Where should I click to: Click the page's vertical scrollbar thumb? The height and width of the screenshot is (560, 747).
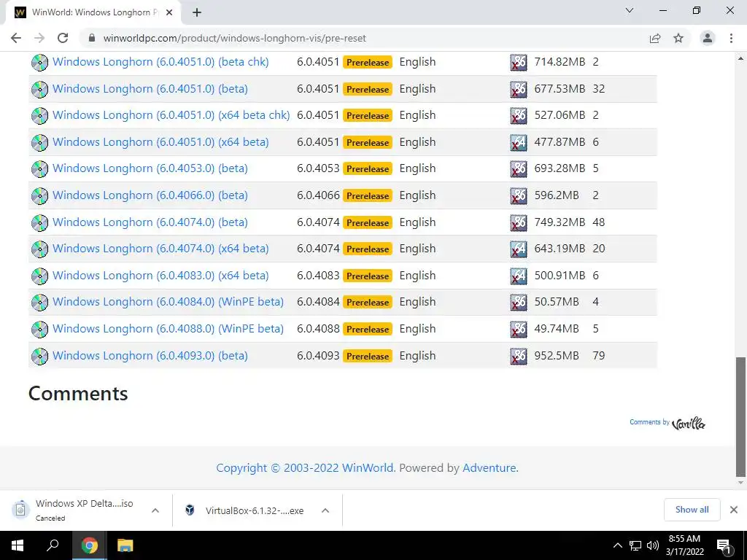pos(740,416)
